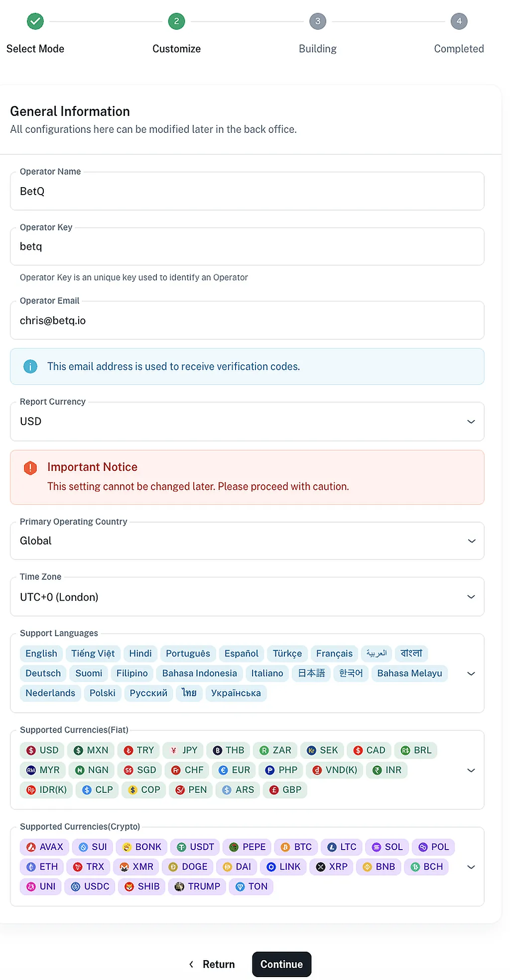Click the Building step number 3
This screenshot has width=510, height=980.
318,21
